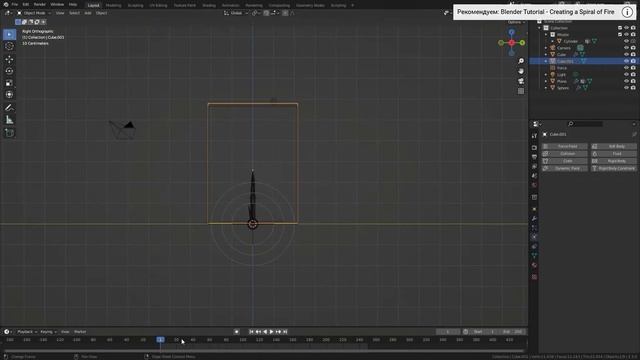Image resolution: width=640 pixels, height=360 pixels.
Task: Open the properties editor type dropdown
Action: [x=537, y=124]
